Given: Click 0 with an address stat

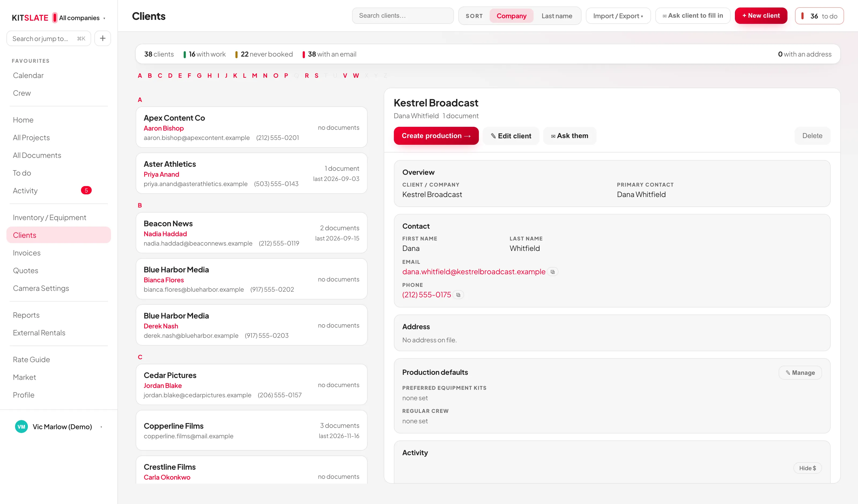Looking at the screenshot, I should (805, 54).
